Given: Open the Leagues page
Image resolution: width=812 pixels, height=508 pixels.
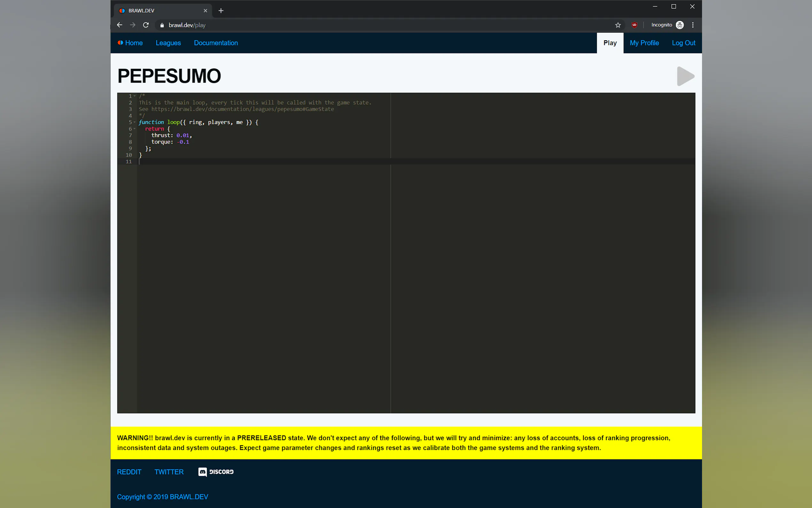Looking at the screenshot, I should 168,43.
